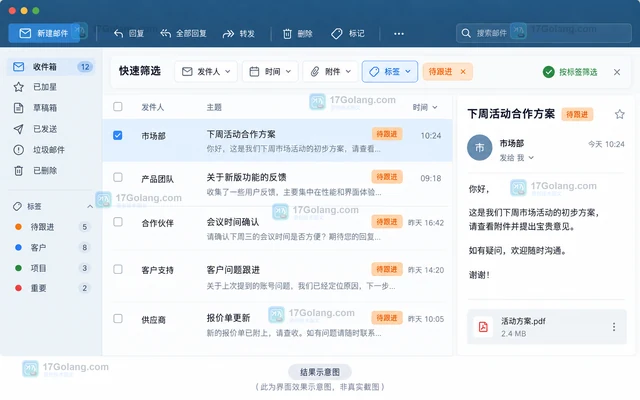Open the three-dot more actions menu

pyautogui.click(x=399, y=33)
